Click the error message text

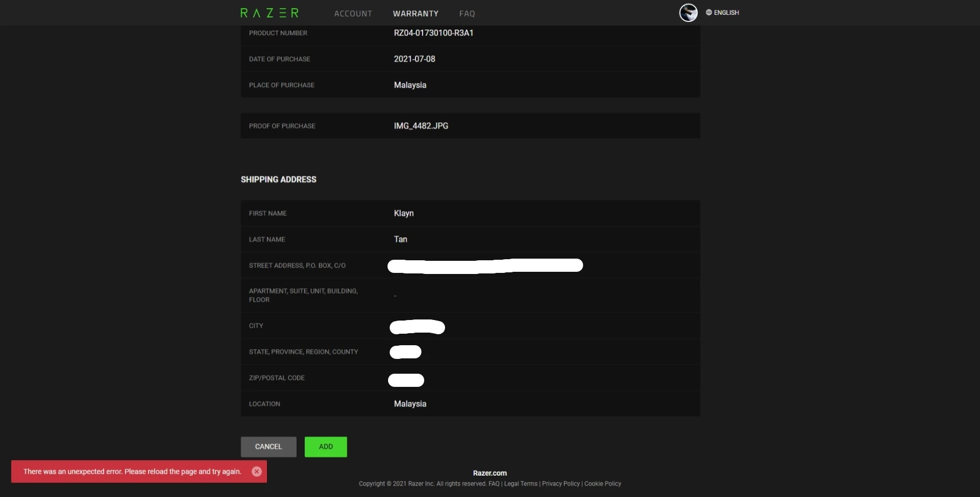point(132,471)
